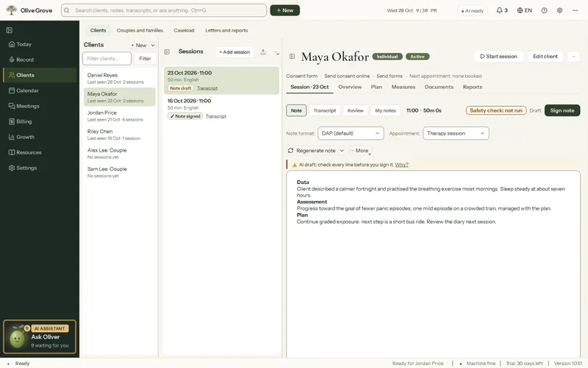
Task: Click into the note text editor
Action: coord(433,263)
